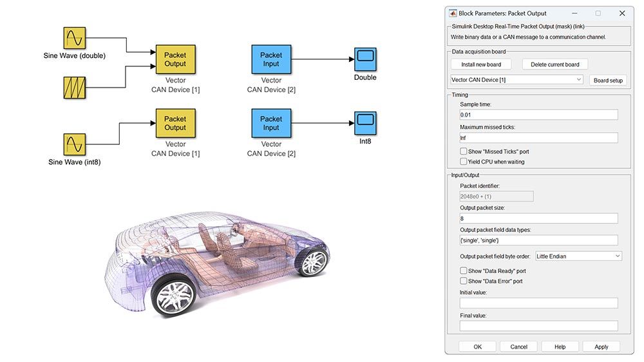Select the Sine Wave (int8) block
The image size is (644, 362).
[74, 145]
